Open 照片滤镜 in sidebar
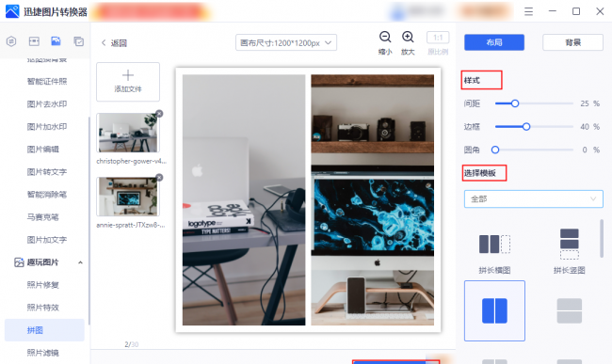The height and width of the screenshot is (364, 612). coord(43,353)
